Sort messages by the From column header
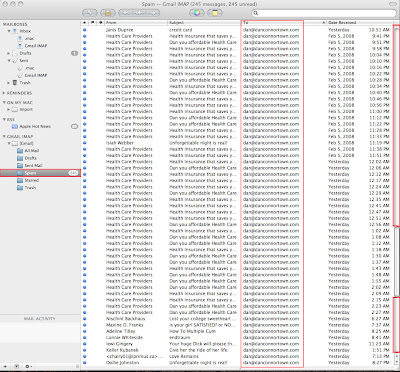Screen dimensions: 400x372 (136, 23)
